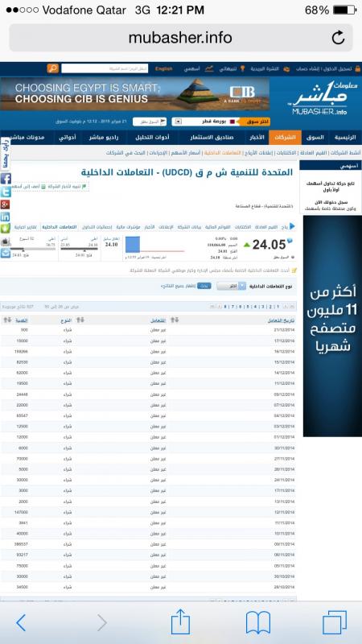
Task: Click the blue بحث filter button
Action: point(204,286)
